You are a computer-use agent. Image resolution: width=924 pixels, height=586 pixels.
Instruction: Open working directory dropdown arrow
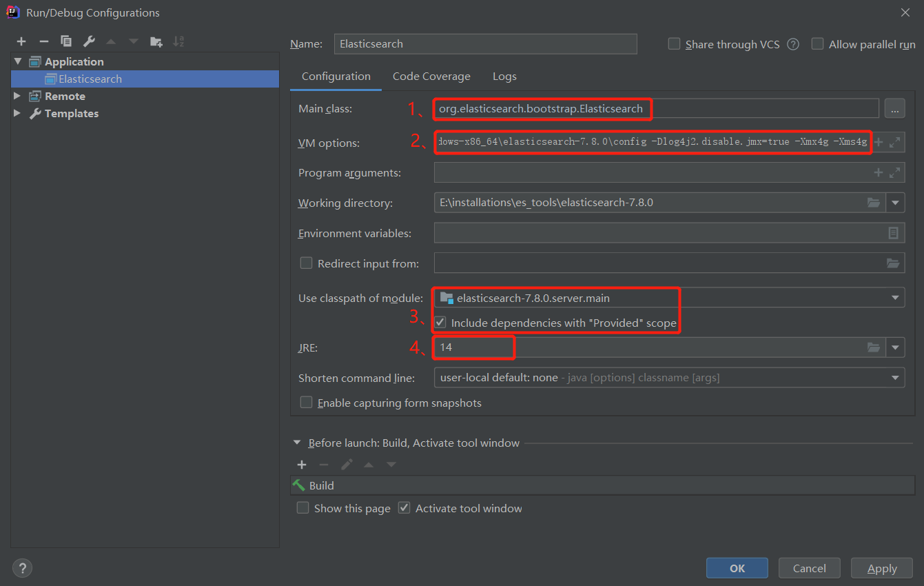(896, 203)
